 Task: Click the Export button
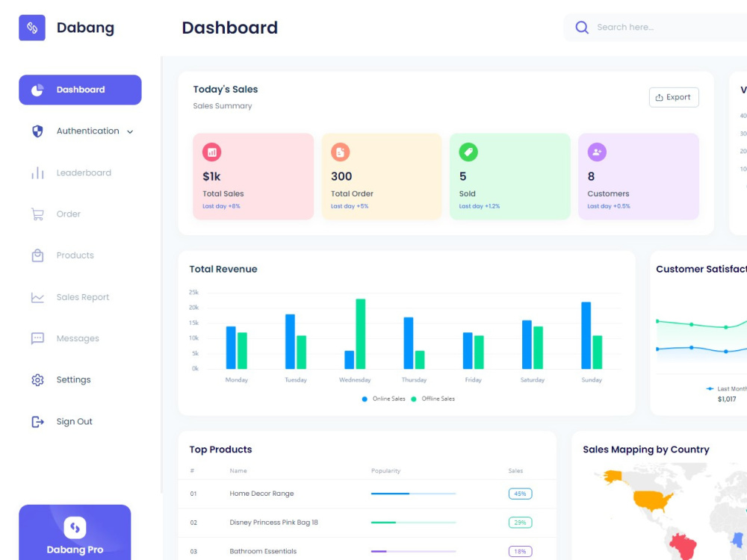tap(674, 97)
